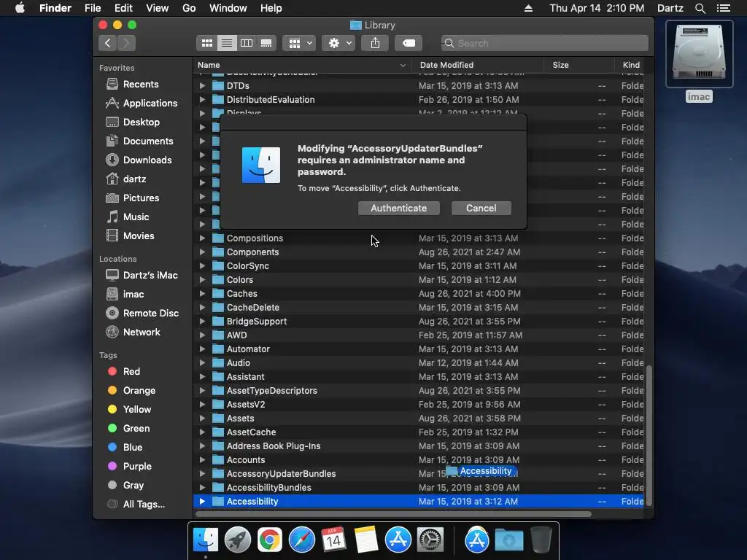
Task: Select the Green tag
Action: tap(128, 429)
